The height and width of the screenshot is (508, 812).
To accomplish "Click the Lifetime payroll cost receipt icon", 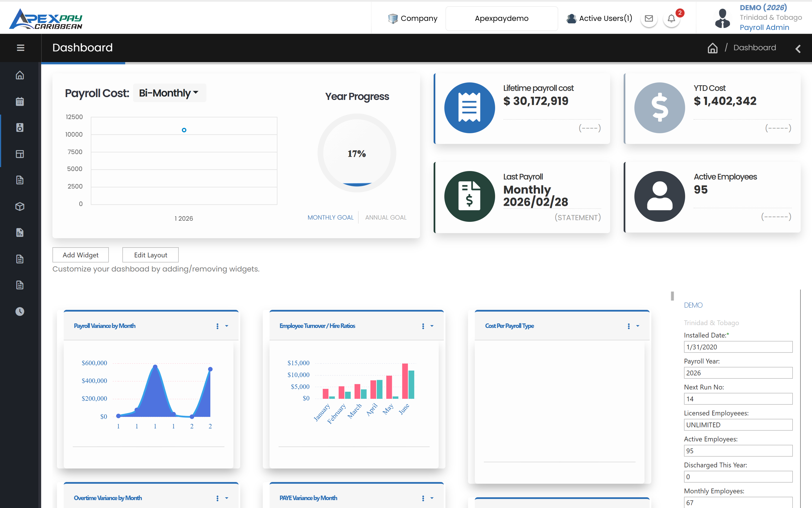I will (x=469, y=108).
